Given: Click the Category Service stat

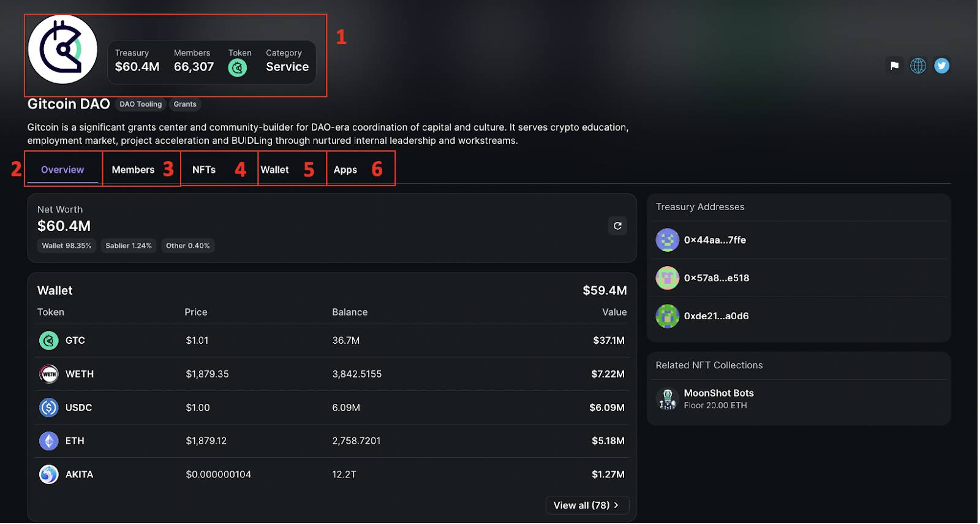Looking at the screenshot, I should pos(287,61).
